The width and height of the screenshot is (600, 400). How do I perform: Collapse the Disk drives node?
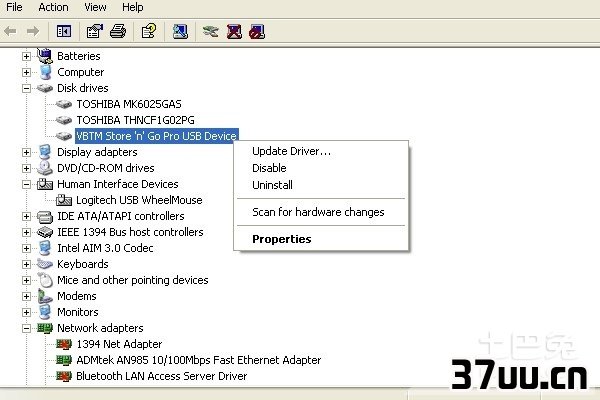(x=26, y=88)
